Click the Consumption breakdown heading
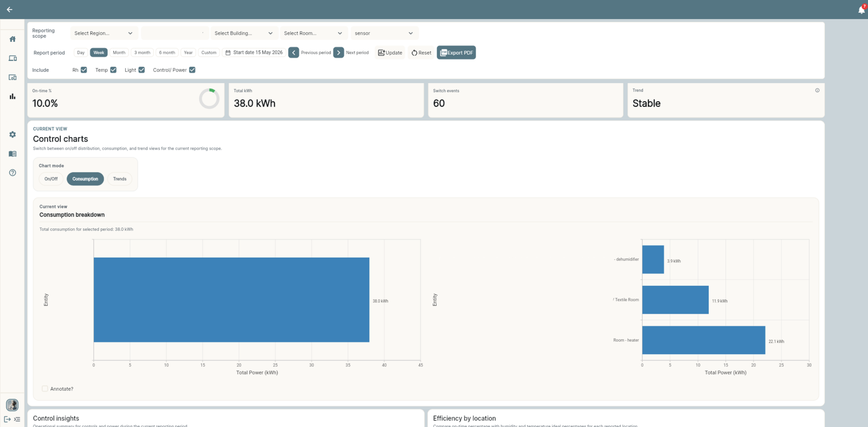868x427 pixels. 72,215
